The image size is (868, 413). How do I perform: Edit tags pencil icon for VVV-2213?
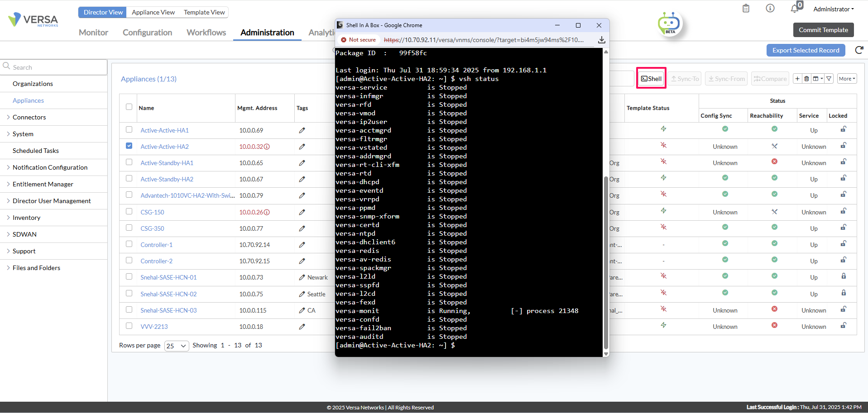point(302,327)
